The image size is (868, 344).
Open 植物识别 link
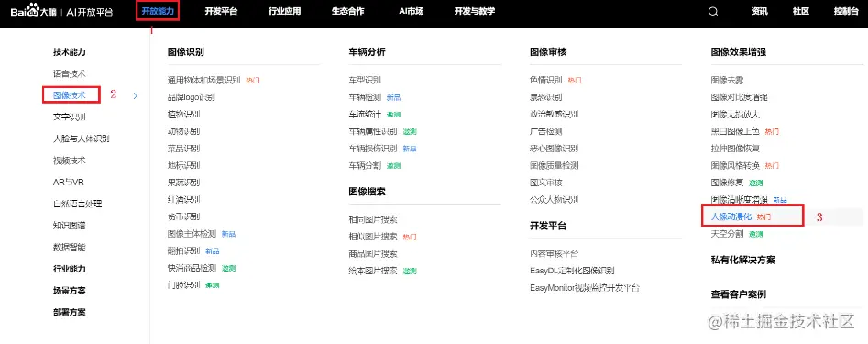[x=184, y=114]
